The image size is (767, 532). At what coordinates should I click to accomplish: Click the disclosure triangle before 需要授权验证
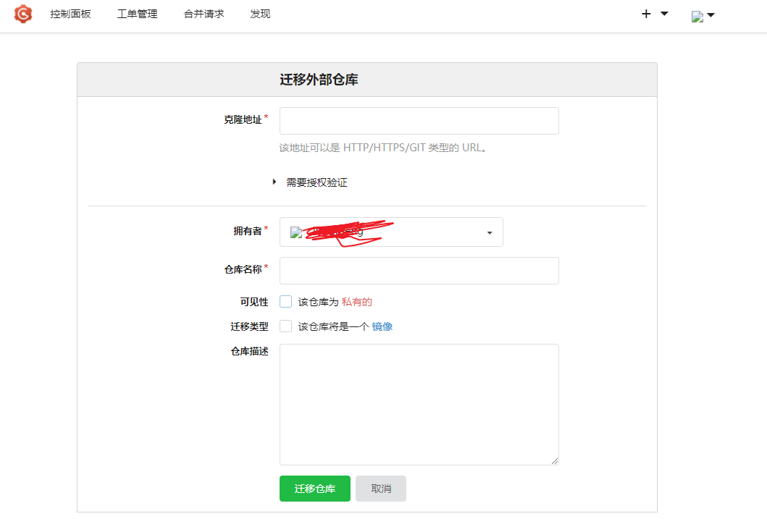tap(274, 182)
